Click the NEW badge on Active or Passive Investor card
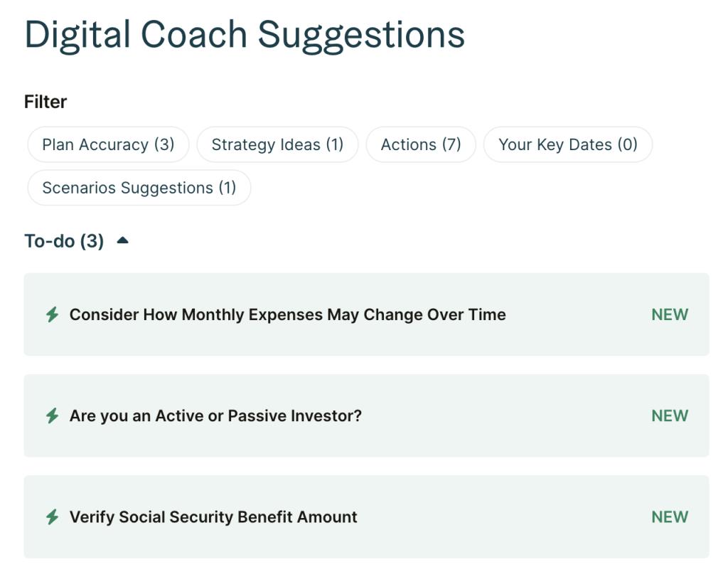Viewport: 728px width, 572px height. click(670, 415)
